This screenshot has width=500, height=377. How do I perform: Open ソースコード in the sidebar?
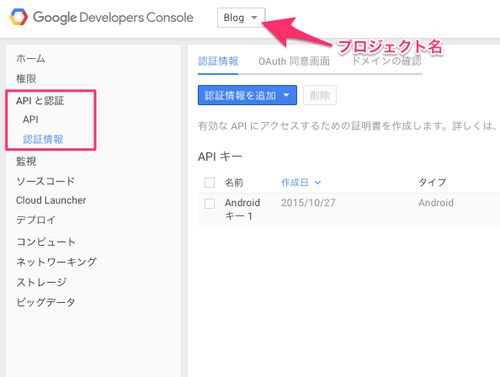point(45,181)
